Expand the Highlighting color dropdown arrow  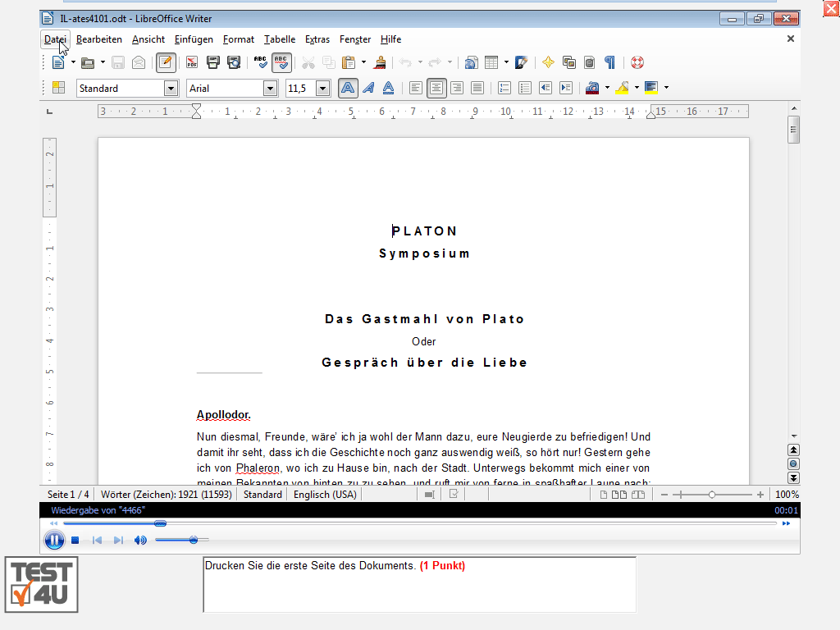click(637, 88)
